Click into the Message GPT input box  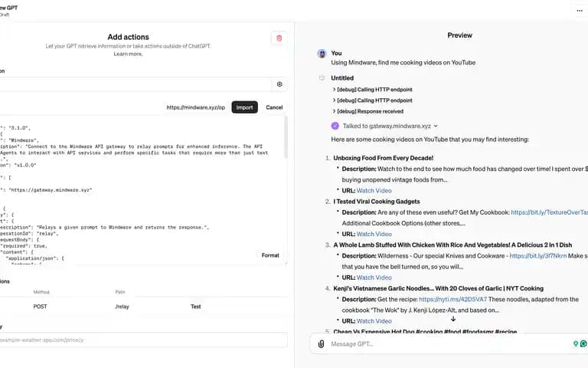(x=446, y=344)
